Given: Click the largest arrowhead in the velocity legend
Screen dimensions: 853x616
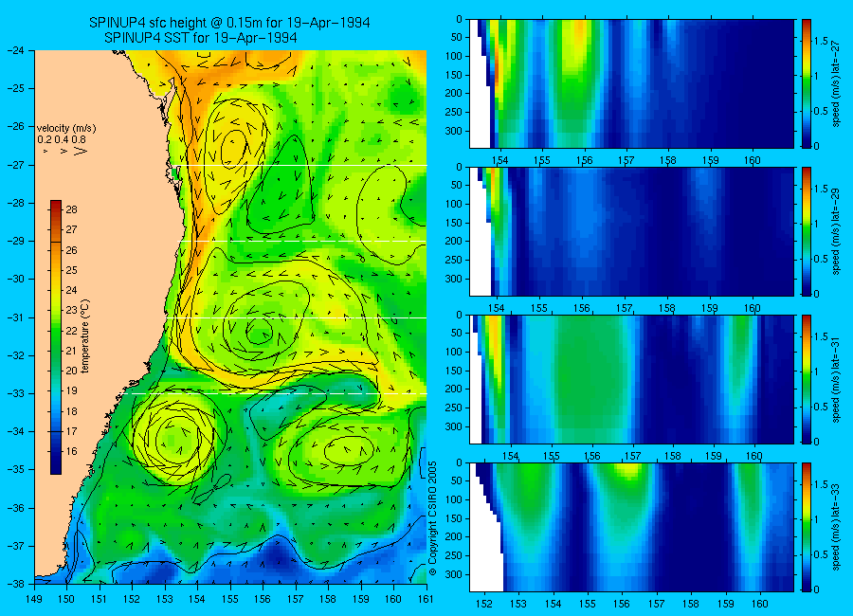Looking at the screenshot, I should pyautogui.click(x=81, y=151).
